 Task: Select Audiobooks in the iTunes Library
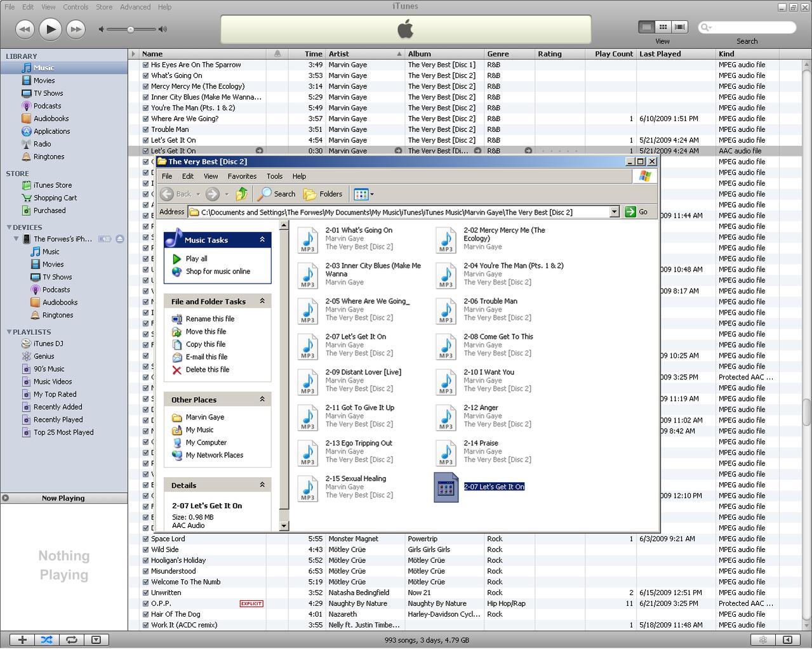51,119
